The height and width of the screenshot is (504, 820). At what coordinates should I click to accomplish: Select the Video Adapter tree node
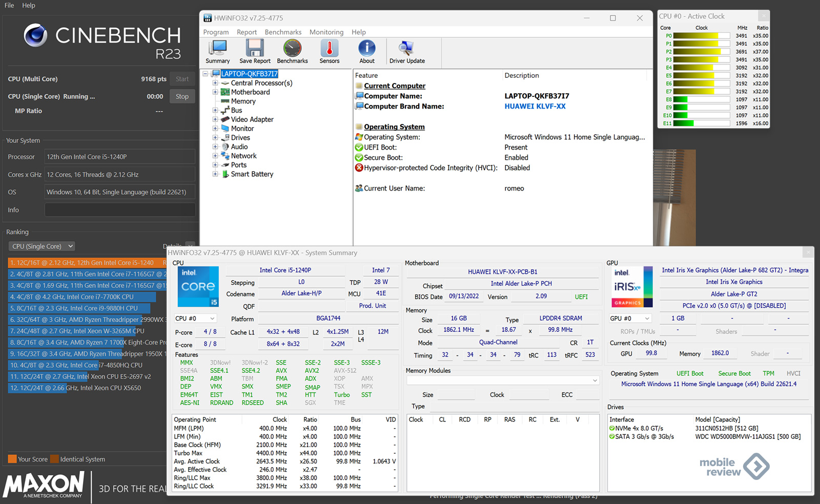tap(252, 119)
